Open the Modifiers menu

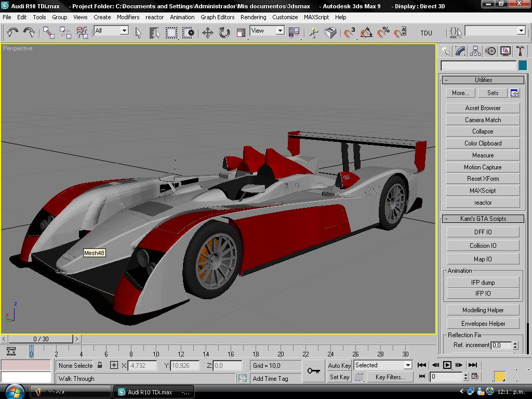(128, 17)
